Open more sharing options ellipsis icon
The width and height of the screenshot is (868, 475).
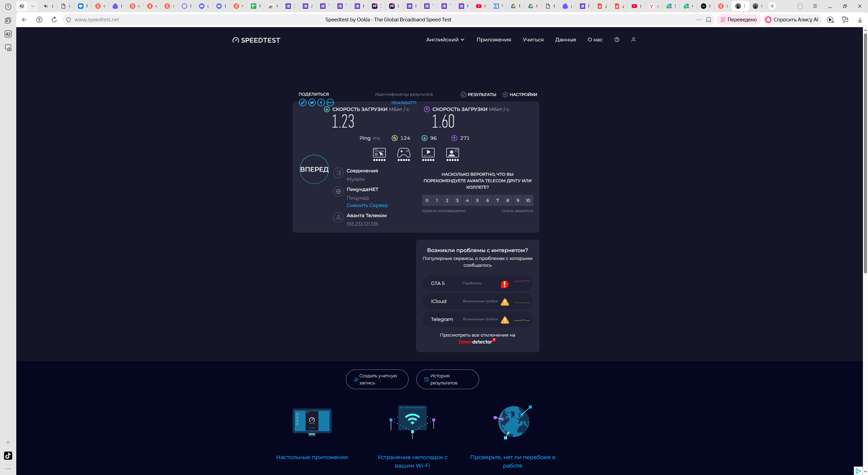[330, 102]
